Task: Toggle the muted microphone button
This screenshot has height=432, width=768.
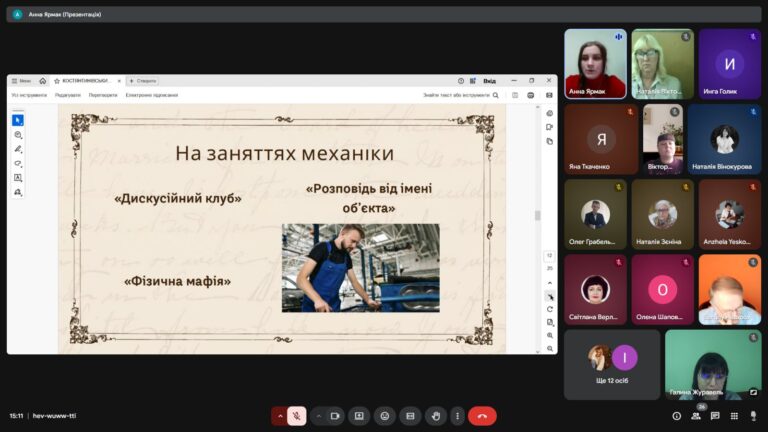Action: point(296,416)
